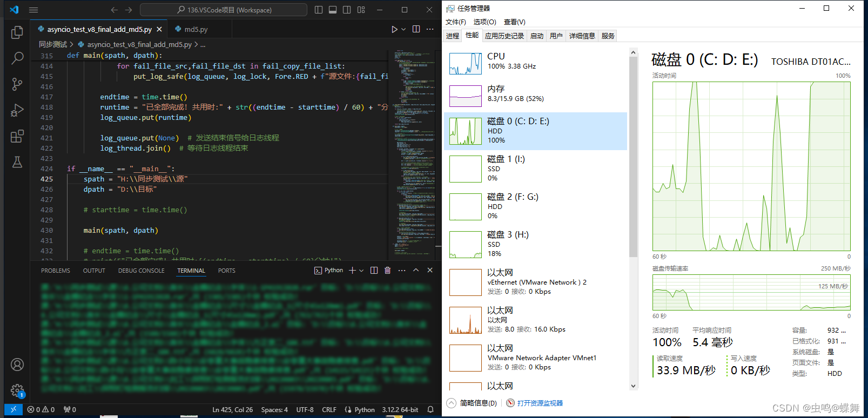Maximize the panel with the chevron up
The width and height of the screenshot is (868, 418).
416,270
